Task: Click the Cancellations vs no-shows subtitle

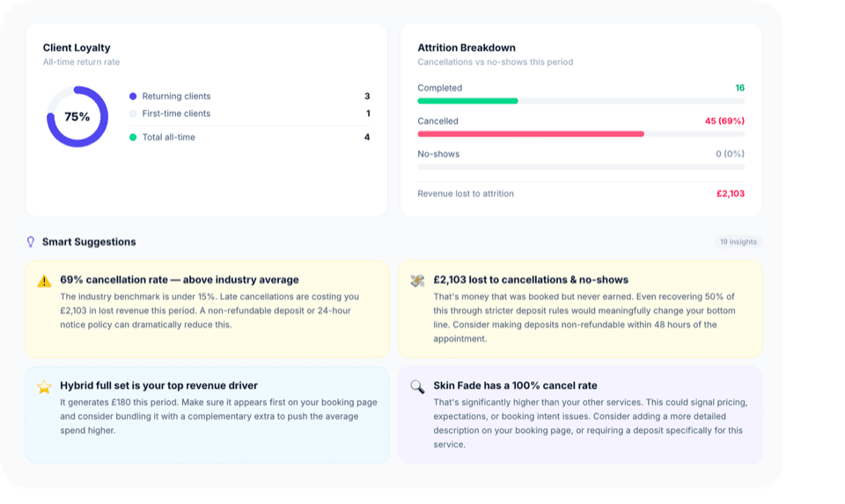Action: [496, 62]
